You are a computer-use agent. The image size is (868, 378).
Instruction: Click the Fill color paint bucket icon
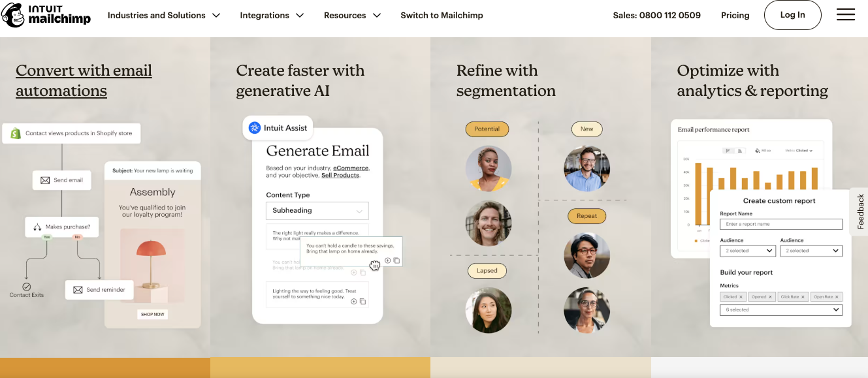click(x=757, y=151)
